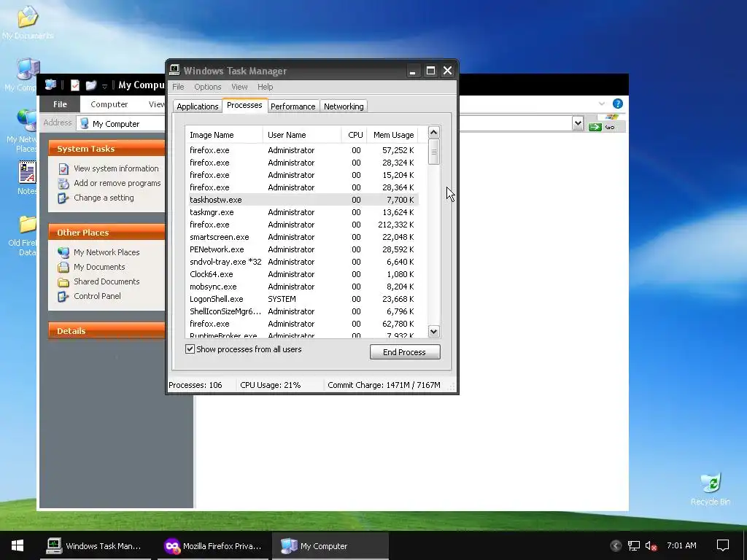Open the My Documents desktop icon
747x560 pixels.
28,23
